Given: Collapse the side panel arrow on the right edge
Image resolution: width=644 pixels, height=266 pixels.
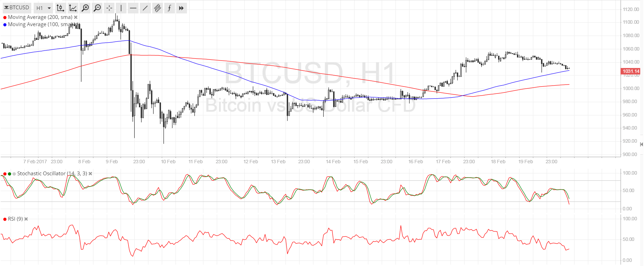Looking at the screenshot, I should [641, 144].
